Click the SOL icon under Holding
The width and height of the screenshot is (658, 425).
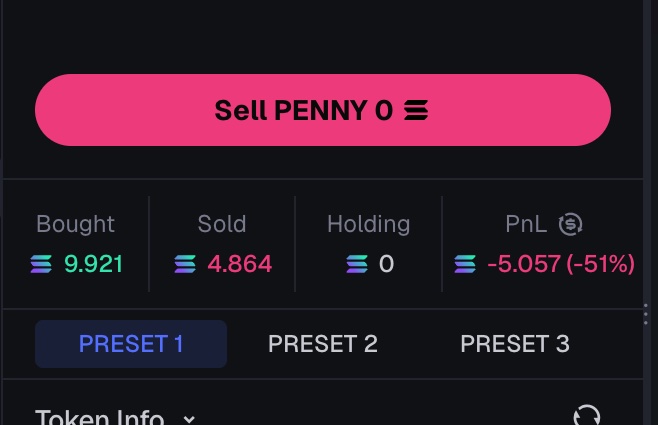tap(357, 264)
